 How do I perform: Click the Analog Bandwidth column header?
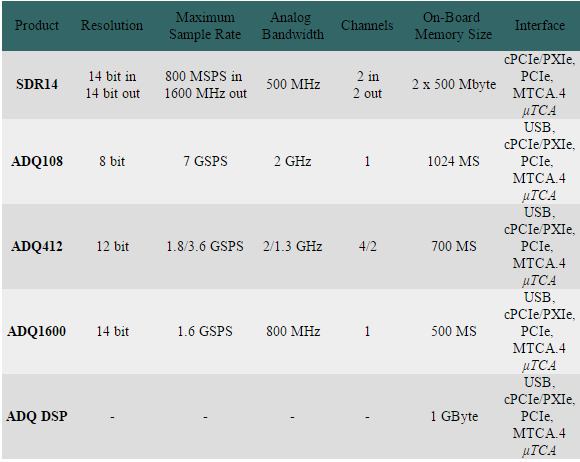[293, 26]
